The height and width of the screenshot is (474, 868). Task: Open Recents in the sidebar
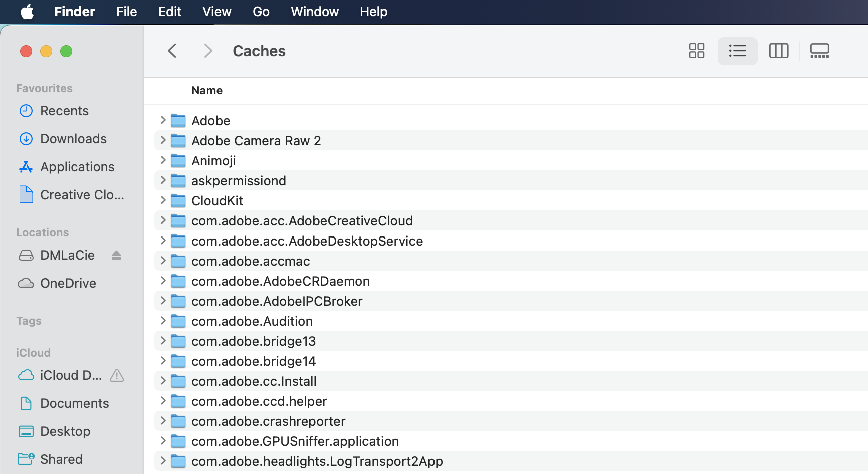point(65,111)
